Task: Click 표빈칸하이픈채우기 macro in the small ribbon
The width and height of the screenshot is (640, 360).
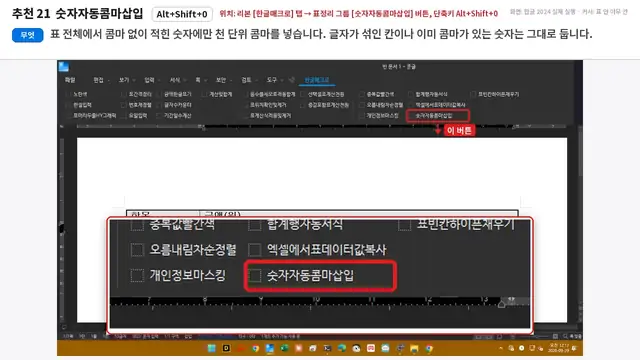Action: (x=495, y=94)
